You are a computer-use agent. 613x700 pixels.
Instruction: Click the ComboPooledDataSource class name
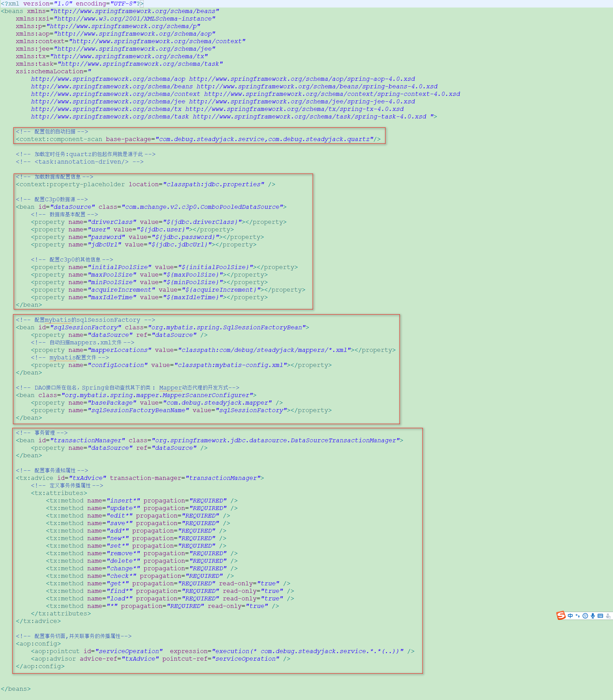coord(203,207)
